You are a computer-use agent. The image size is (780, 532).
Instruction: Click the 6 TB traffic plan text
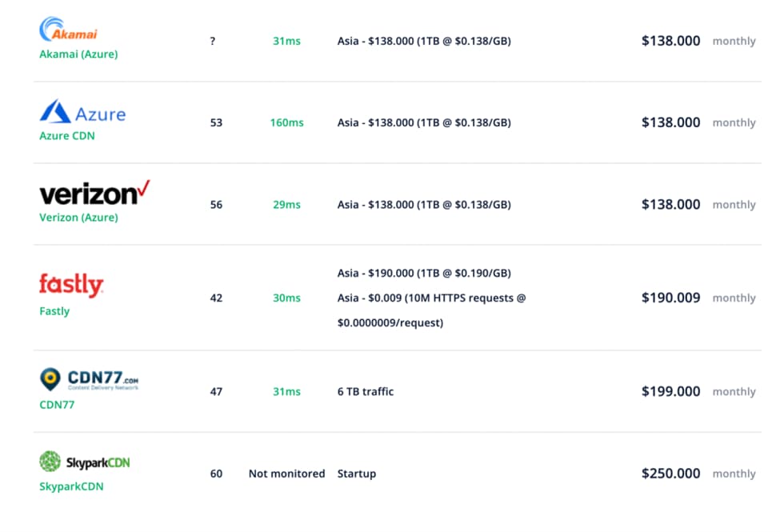tap(366, 391)
